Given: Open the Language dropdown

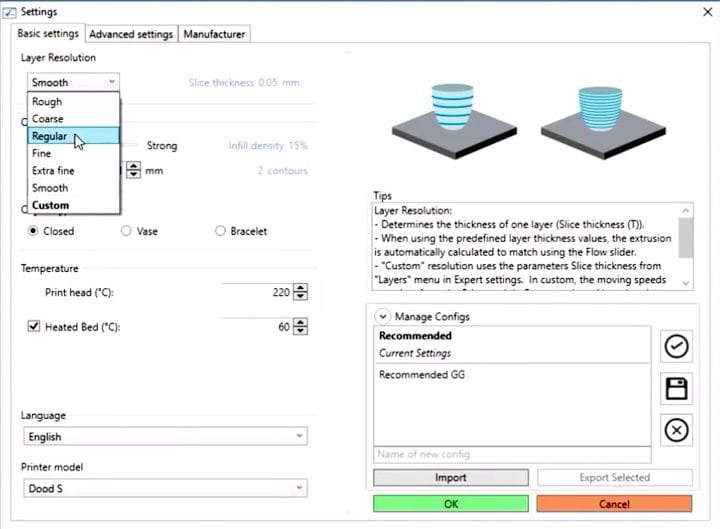Looking at the screenshot, I should point(165,437).
